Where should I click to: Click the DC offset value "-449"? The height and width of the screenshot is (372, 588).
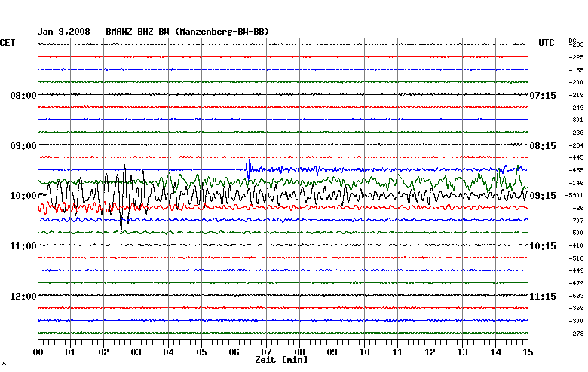[x=577, y=270]
